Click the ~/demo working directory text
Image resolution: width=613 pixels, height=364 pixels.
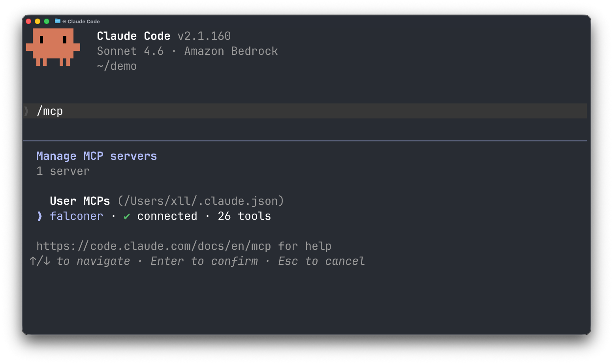[x=117, y=66]
